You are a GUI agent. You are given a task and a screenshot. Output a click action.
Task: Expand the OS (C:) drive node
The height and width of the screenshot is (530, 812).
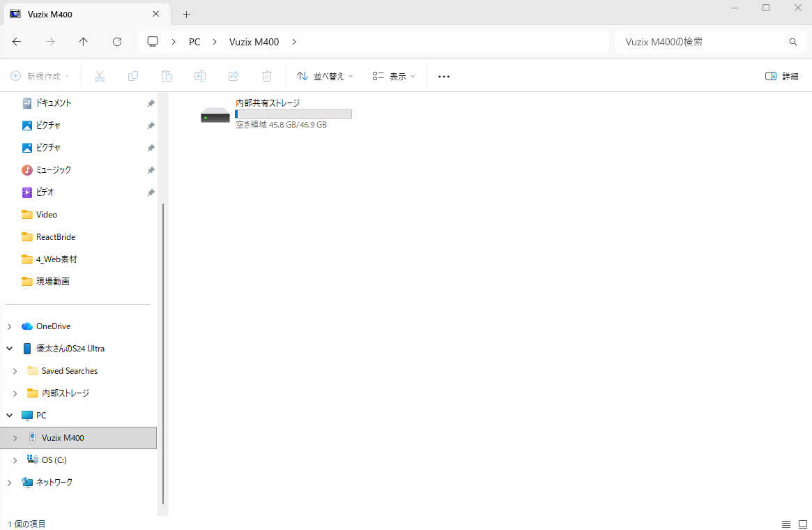pos(15,460)
